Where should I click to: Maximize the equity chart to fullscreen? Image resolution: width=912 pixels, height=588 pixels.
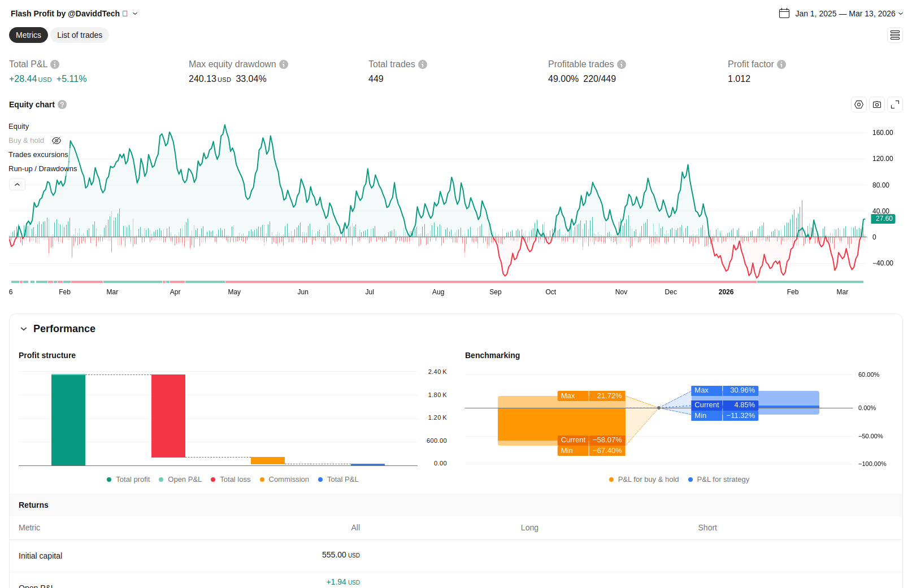[x=895, y=104]
